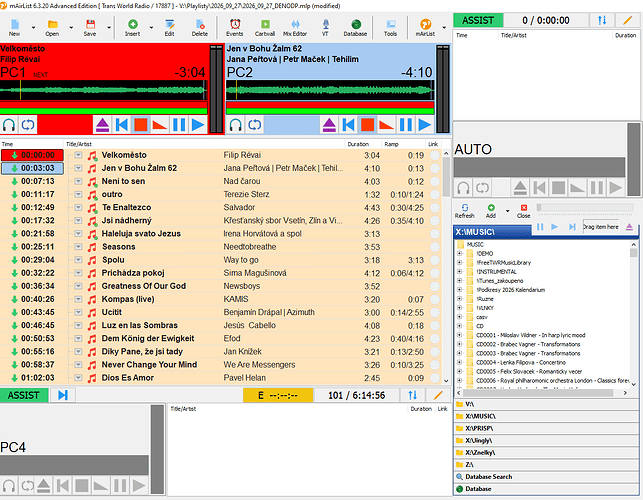The width and height of the screenshot is (643, 500).
Task: Click Duration column header in the playlist
Action: point(358,144)
